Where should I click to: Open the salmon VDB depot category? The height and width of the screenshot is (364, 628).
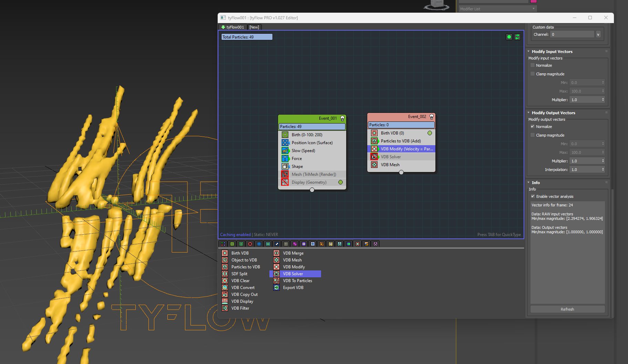pos(358,244)
